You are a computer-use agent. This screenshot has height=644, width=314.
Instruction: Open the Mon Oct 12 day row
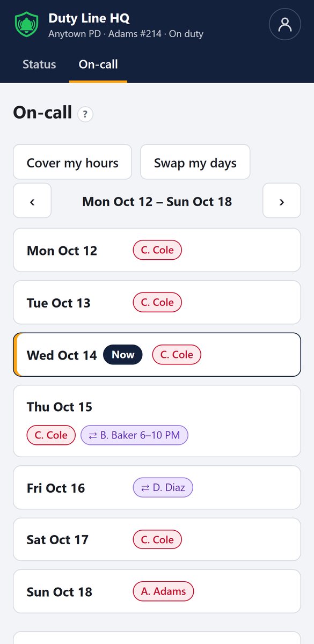tap(157, 250)
